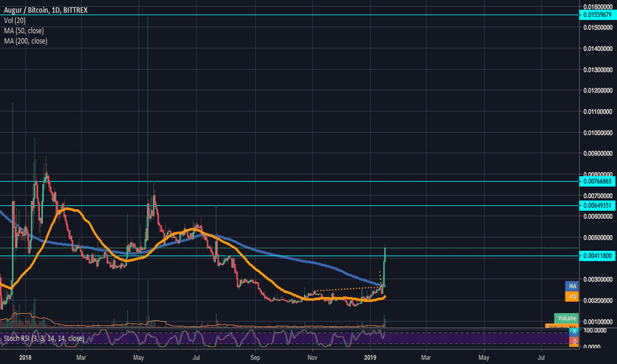Click the 0.01100000 price axis label
617x364 pixels.
click(598, 112)
